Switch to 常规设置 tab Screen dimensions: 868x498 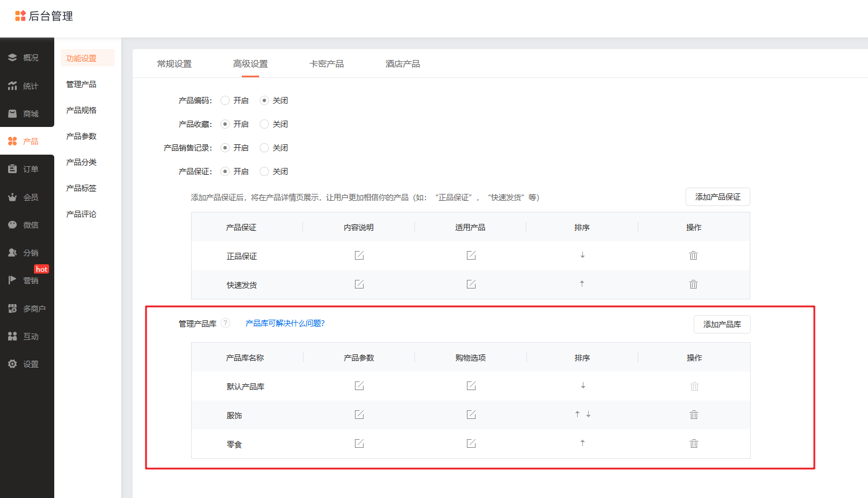pyautogui.click(x=174, y=64)
